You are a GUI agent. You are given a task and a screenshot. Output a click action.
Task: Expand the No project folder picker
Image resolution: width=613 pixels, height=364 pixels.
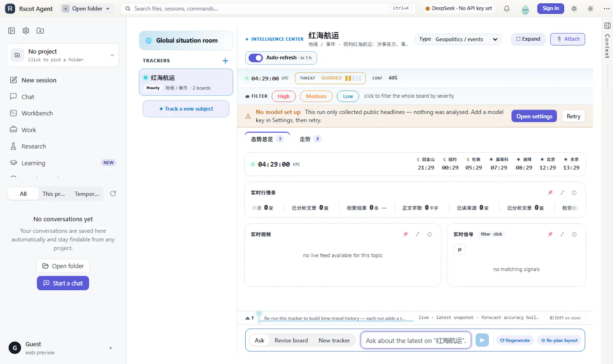pos(63,55)
